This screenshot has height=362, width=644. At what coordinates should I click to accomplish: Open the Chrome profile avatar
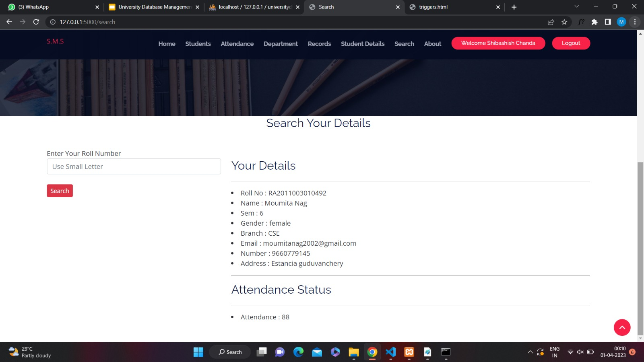[621, 22]
